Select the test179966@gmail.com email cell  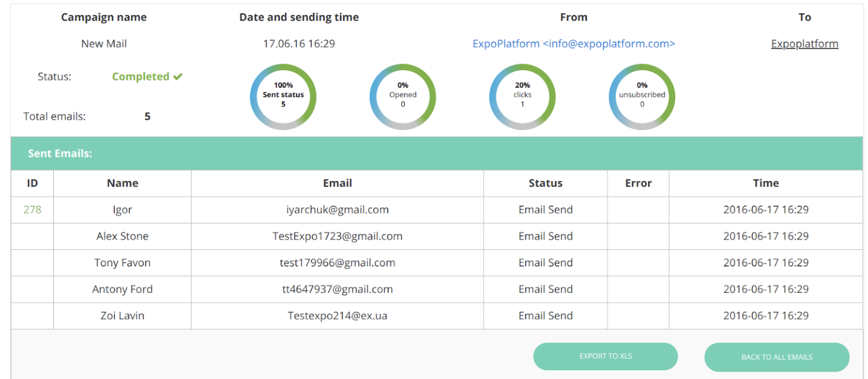click(337, 263)
